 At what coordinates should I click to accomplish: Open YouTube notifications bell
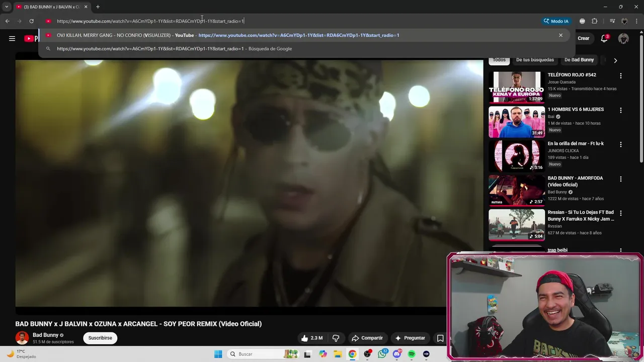[605, 38]
